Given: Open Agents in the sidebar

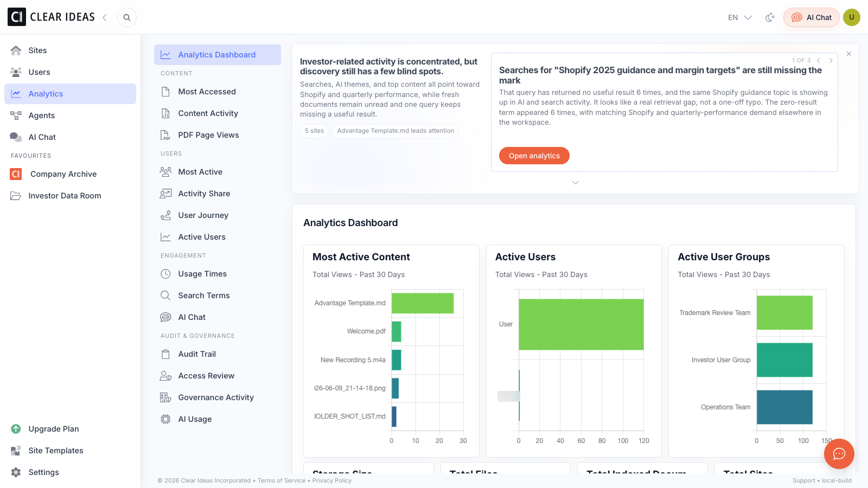Looking at the screenshot, I should pyautogui.click(x=70, y=115).
